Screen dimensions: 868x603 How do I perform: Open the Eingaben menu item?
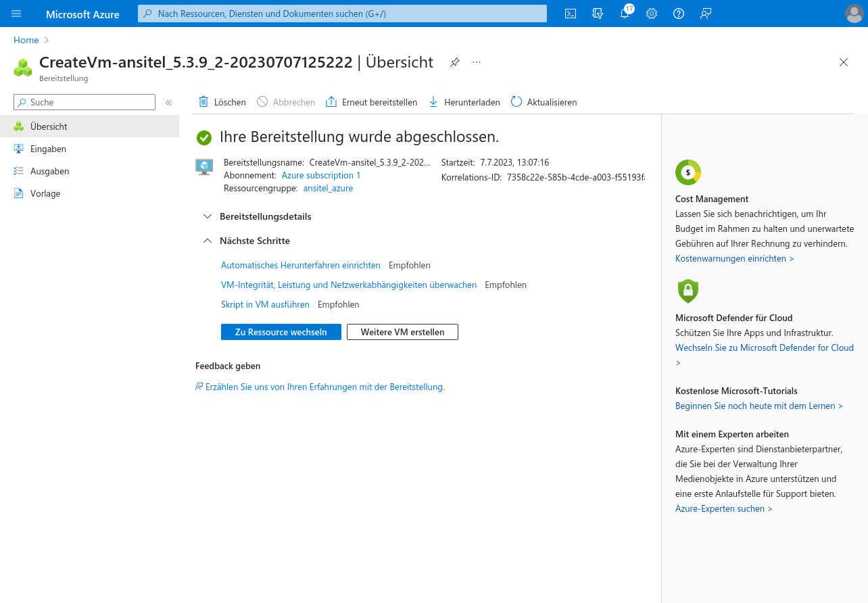tap(48, 149)
